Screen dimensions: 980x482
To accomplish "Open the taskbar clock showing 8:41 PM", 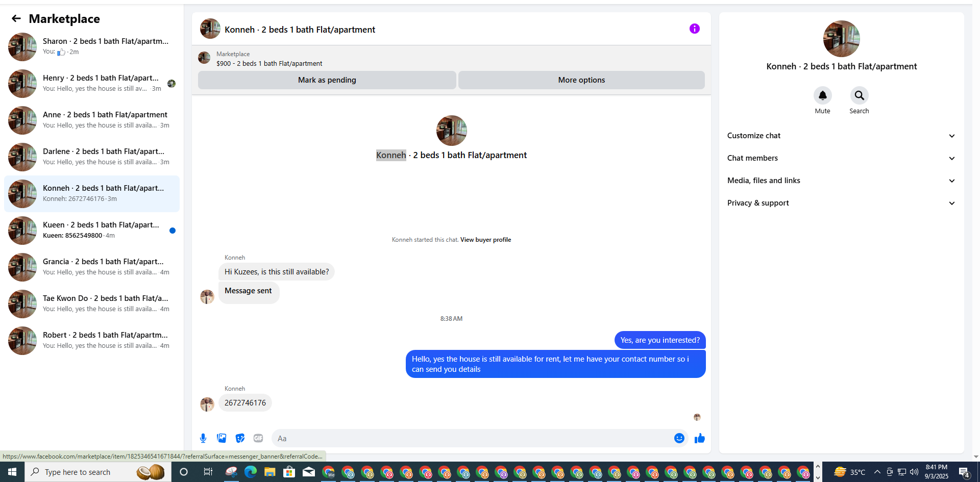I will point(937,472).
